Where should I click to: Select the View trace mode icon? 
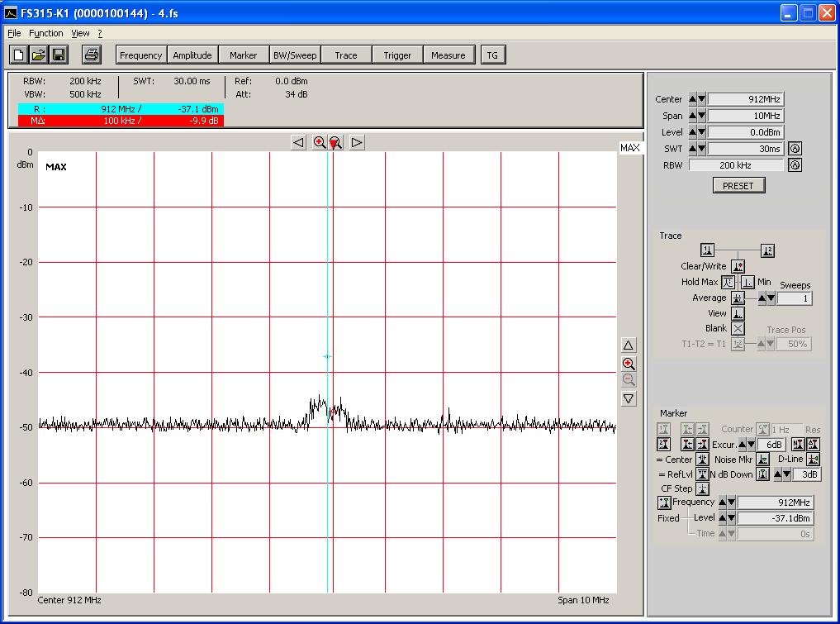[x=738, y=314]
